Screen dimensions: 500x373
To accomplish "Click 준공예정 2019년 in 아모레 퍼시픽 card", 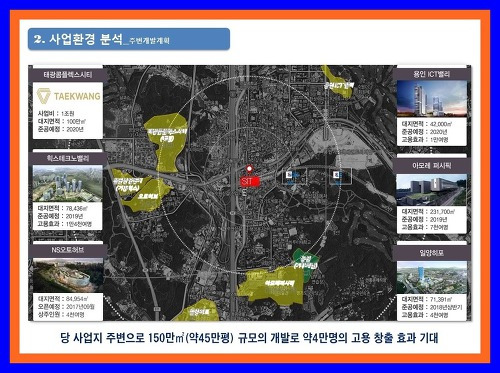I will click(x=424, y=220).
